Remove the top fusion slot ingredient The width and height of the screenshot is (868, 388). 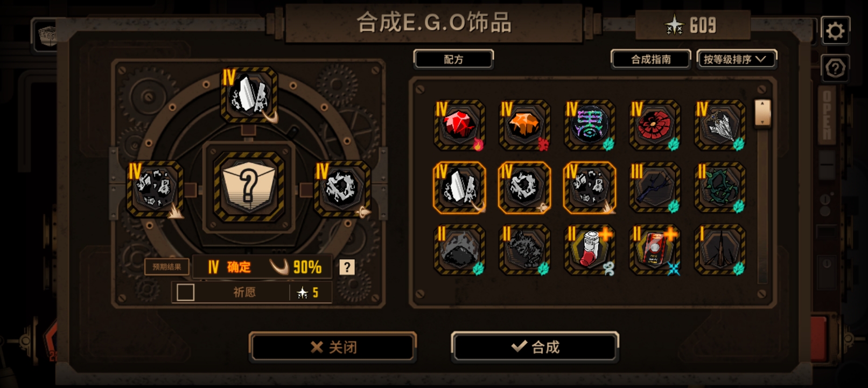point(249,95)
